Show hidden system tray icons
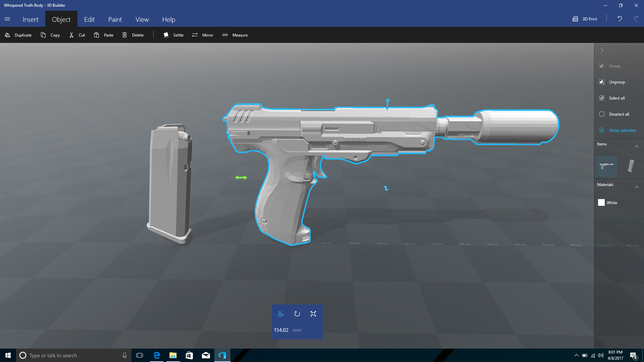644x362 pixels. (576, 355)
